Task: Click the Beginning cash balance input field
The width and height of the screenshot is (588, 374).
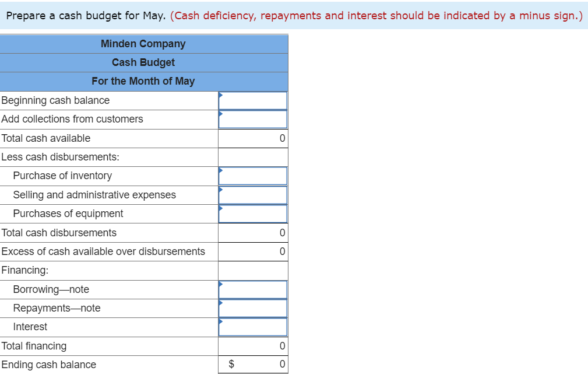Action: coord(253,100)
